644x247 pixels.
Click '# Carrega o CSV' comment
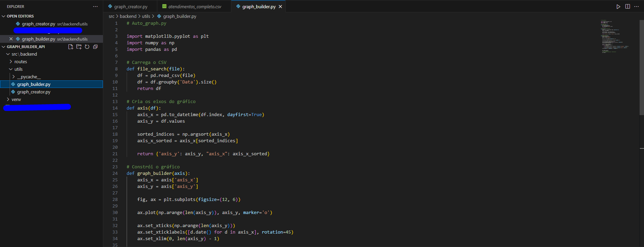click(146, 62)
